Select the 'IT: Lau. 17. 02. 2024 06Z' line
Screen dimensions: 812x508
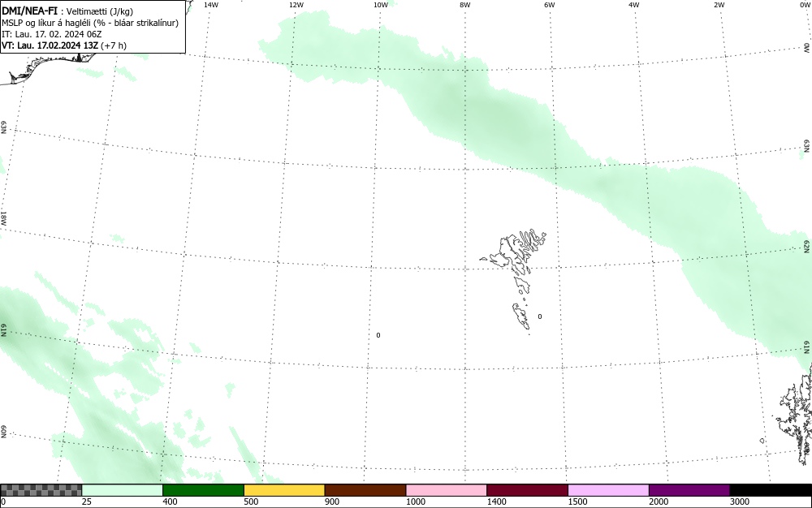[x=52, y=34]
